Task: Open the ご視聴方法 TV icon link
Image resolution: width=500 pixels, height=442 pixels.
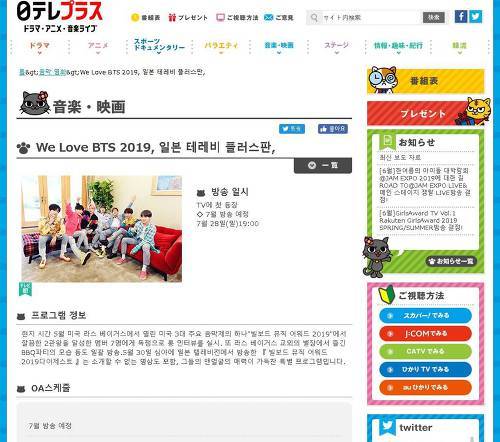Action: point(237,17)
